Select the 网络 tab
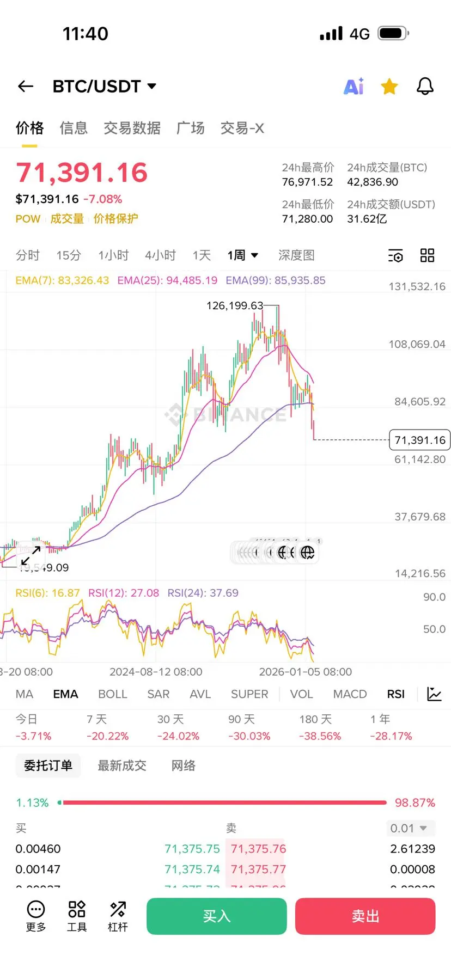This screenshot has height=980, width=451. [184, 765]
